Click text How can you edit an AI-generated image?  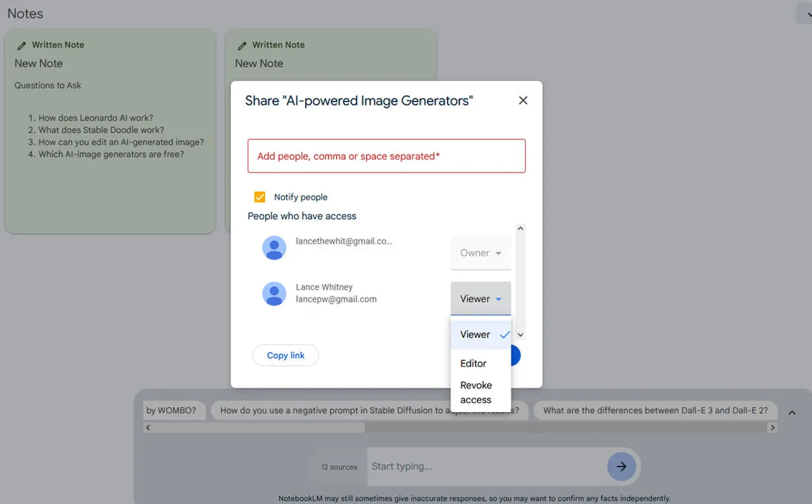point(121,142)
